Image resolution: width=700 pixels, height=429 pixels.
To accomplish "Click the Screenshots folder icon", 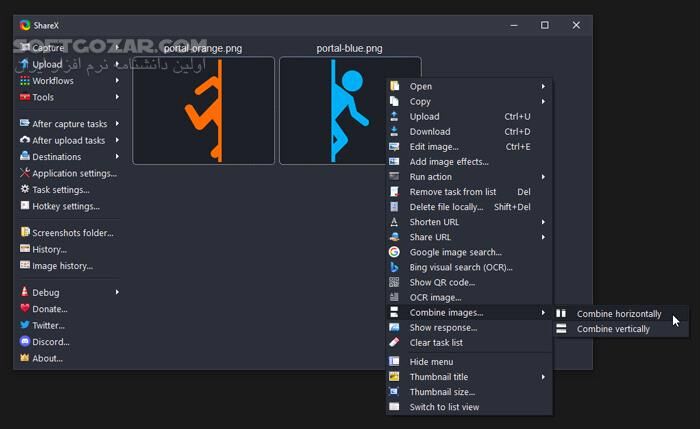I will pos(24,233).
